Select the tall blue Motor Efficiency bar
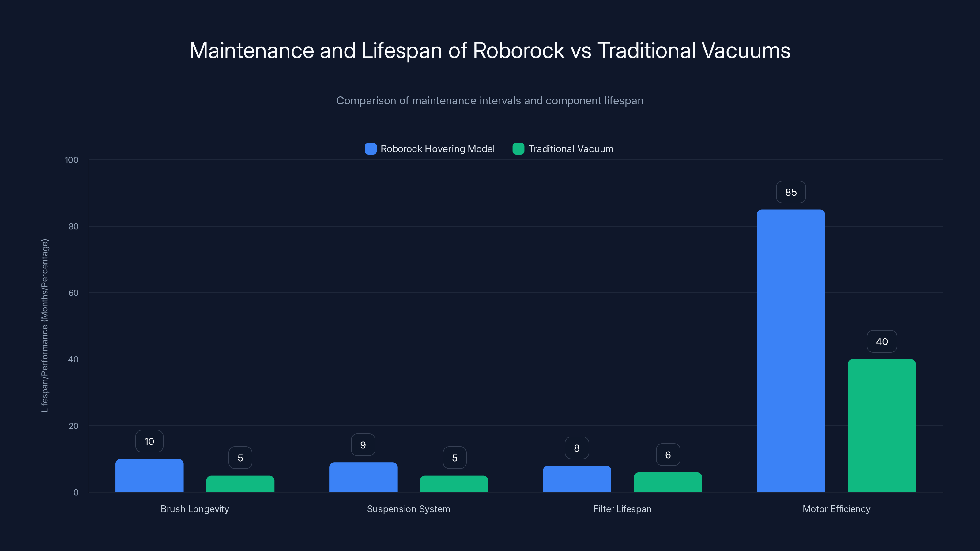The height and width of the screenshot is (551, 980). click(x=790, y=350)
